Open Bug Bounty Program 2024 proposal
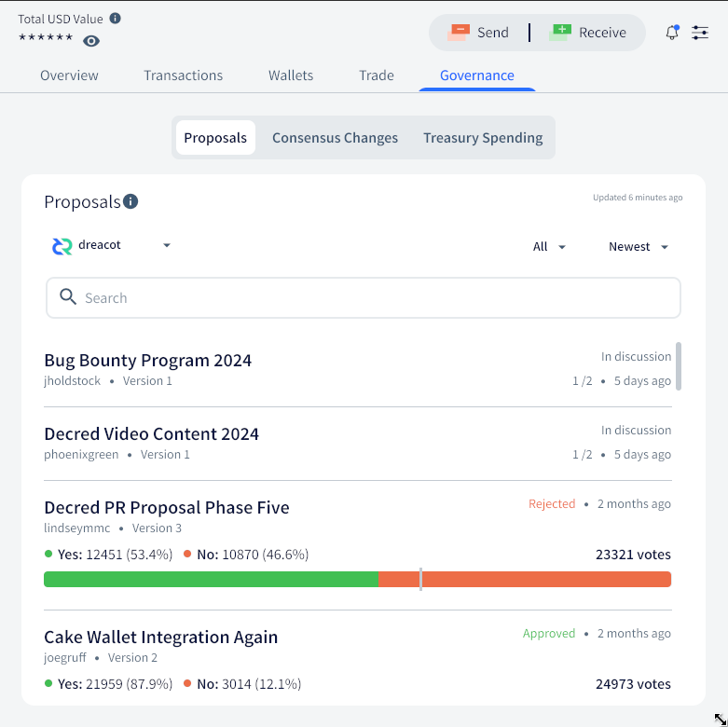 (x=147, y=361)
